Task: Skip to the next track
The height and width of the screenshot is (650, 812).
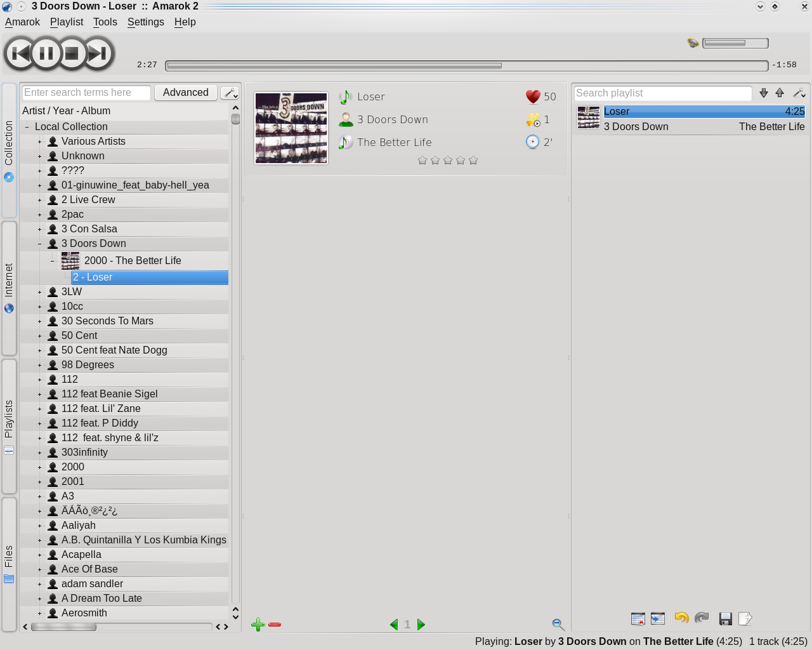Action: click(x=97, y=54)
